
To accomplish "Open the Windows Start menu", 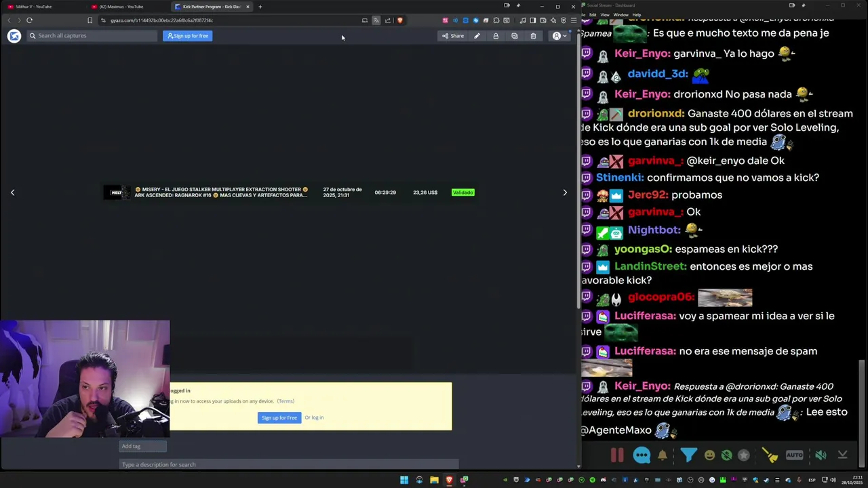I will pyautogui.click(x=404, y=480).
